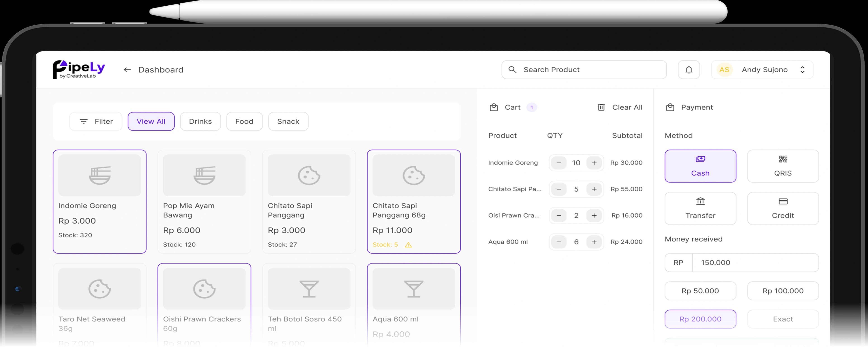
Task: Click the Clear All button
Action: tap(620, 107)
